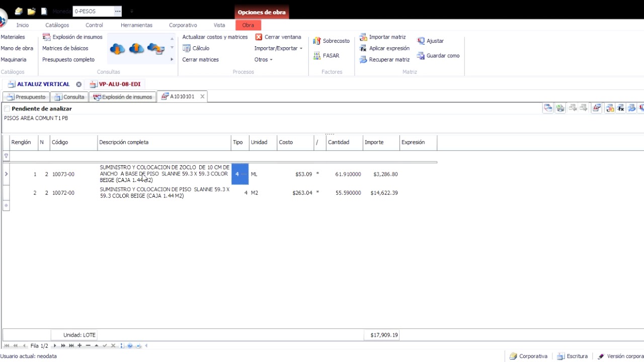The height and width of the screenshot is (362, 644).
Task: Open Presupuesto completo
Action: pyautogui.click(x=68, y=59)
